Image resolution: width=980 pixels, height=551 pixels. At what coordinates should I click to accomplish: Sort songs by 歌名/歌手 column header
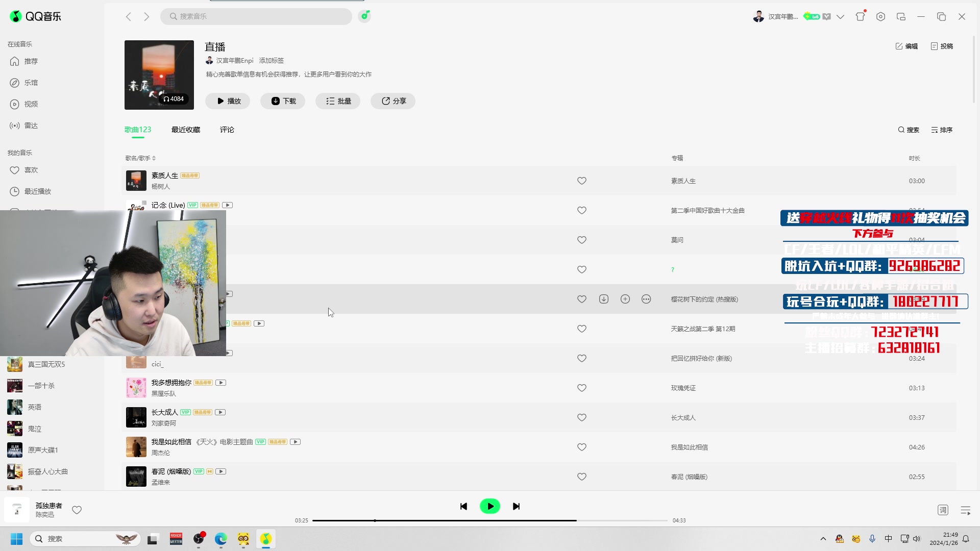coord(140,158)
